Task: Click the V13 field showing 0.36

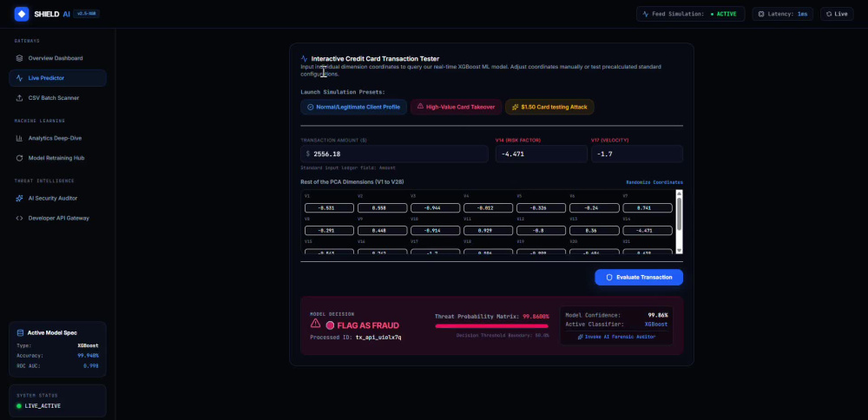Action: click(x=594, y=231)
